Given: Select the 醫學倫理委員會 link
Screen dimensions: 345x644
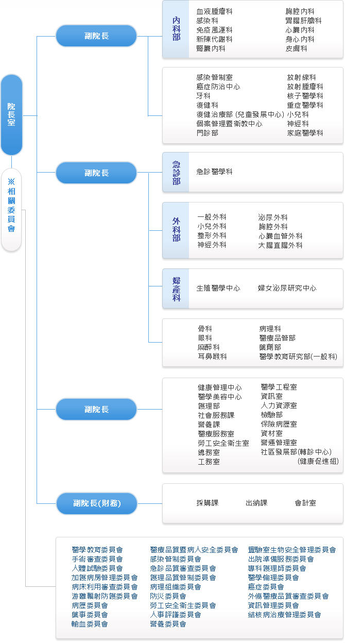Looking at the screenshot, I should click(x=273, y=578).
